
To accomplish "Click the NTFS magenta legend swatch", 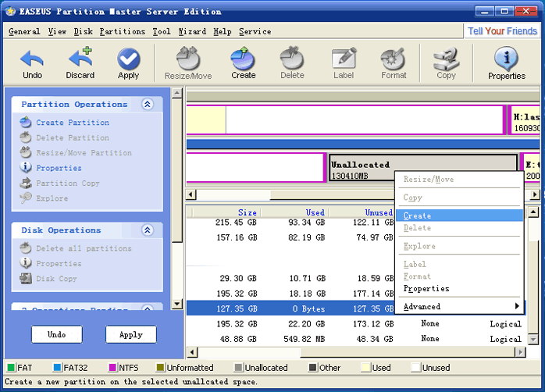I will (112, 367).
